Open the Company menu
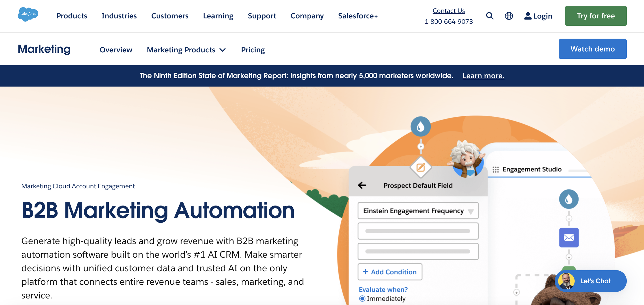This screenshot has height=305, width=644. tap(307, 16)
